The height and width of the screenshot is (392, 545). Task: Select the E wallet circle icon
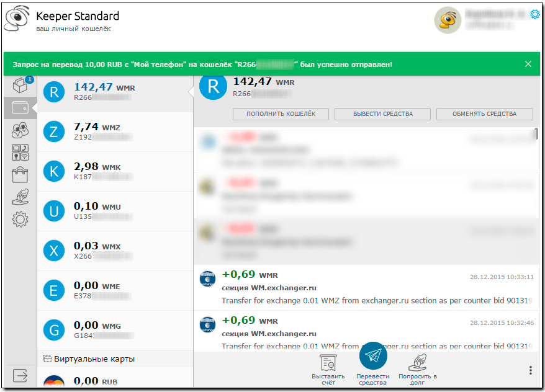pos(54,290)
